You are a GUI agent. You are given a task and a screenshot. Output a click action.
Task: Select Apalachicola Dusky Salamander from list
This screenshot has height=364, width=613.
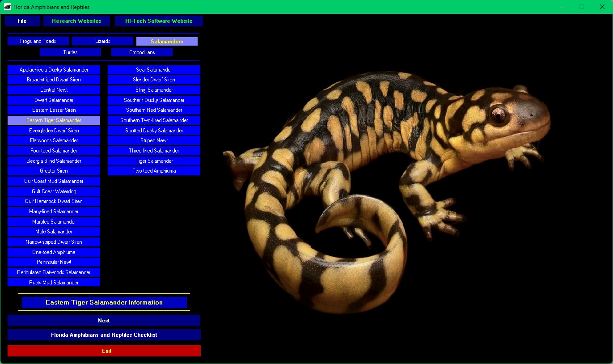(x=54, y=70)
